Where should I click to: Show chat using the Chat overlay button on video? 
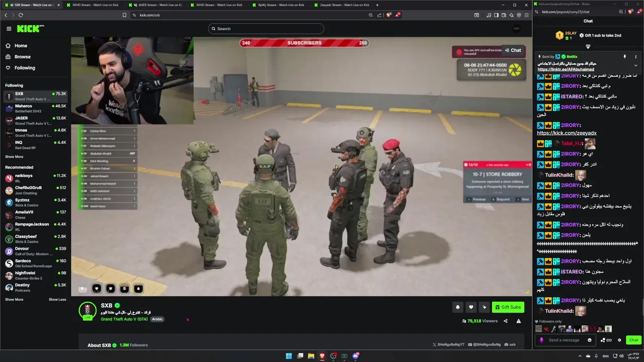pos(513,50)
